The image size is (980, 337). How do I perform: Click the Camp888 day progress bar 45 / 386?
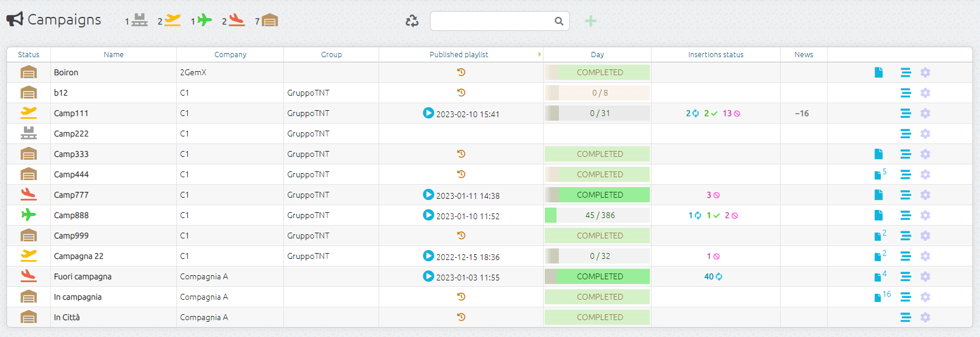click(x=597, y=215)
